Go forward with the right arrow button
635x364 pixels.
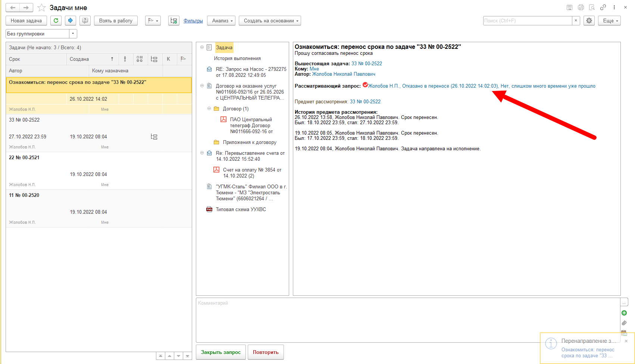click(x=26, y=7)
